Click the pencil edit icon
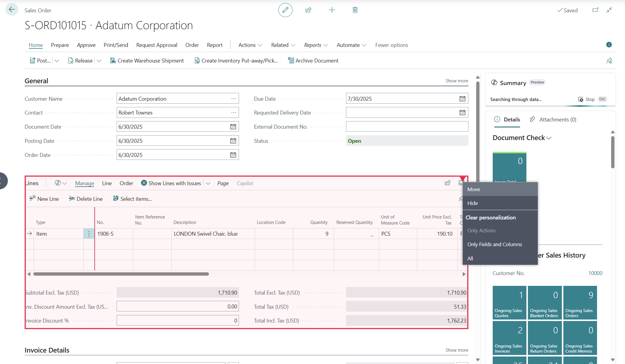The image size is (625, 364). (285, 10)
